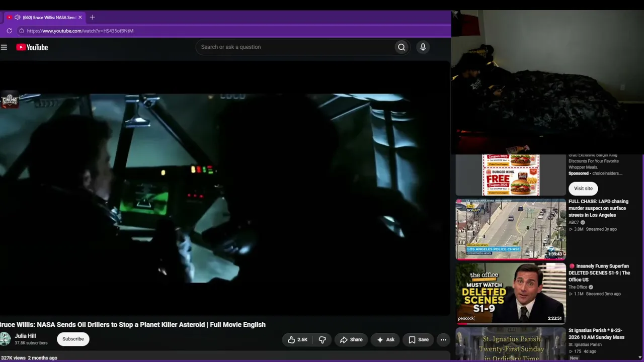The width and height of the screenshot is (644, 362).
Task: Start voice search with the microphone
Action: pyautogui.click(x=423, y=47)
